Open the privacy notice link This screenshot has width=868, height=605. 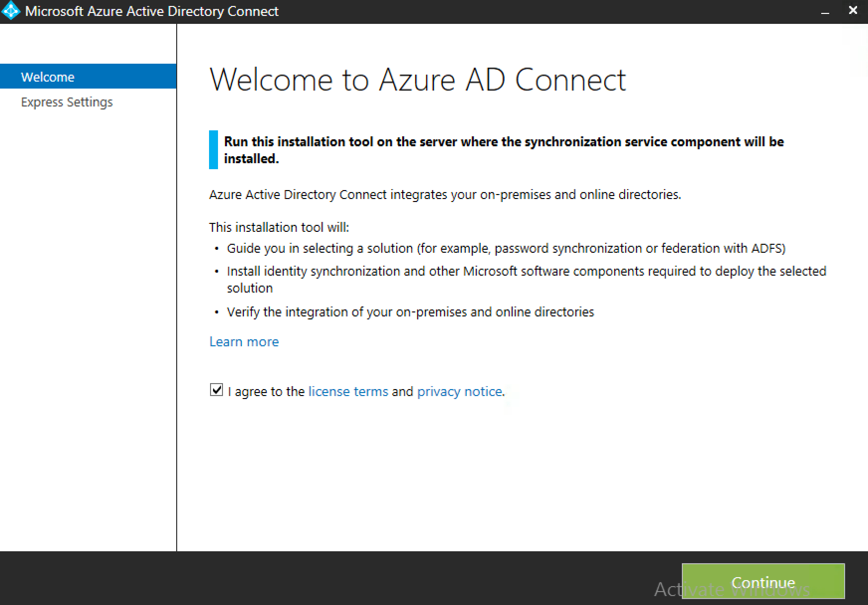click(x=459, y=391)
